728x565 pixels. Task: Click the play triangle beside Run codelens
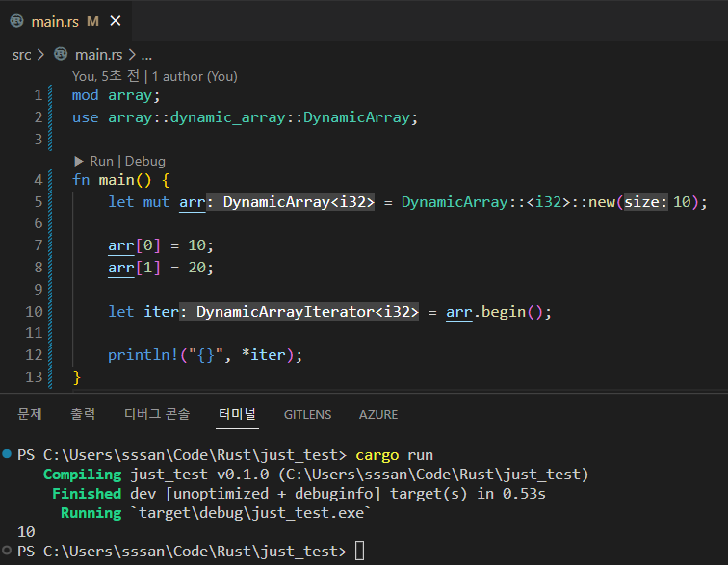coord(79,161)
